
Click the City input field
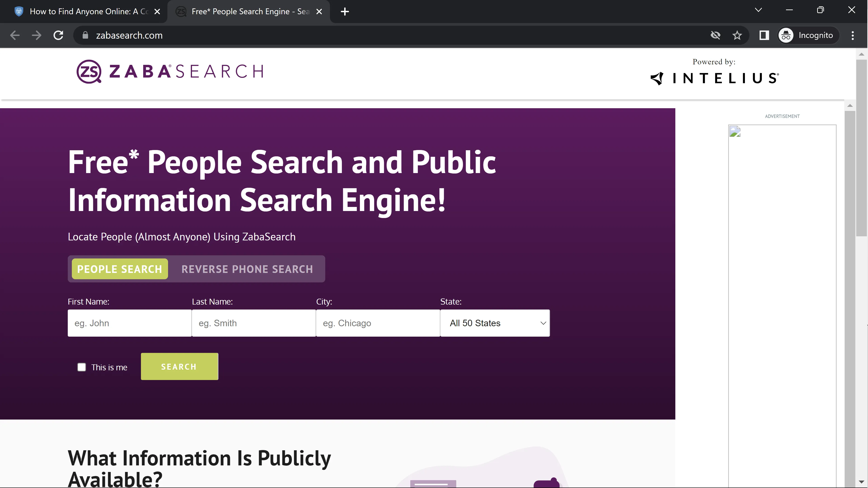click(377, 323)
